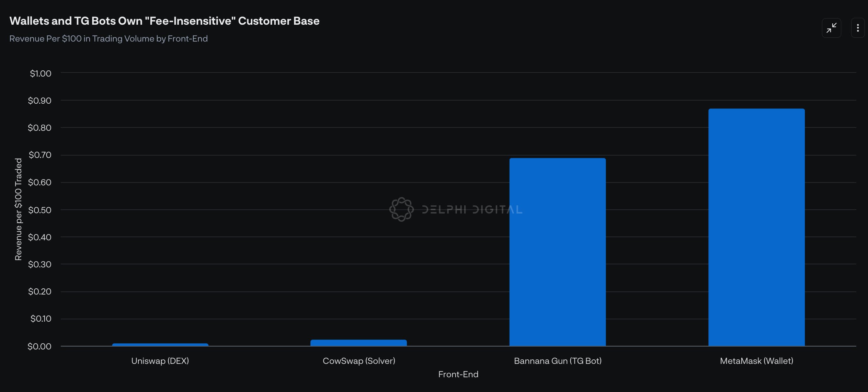This screenshot has height=392, width=868.
Task: Click the Uniswap (DEX) bar
Action: 160,345
